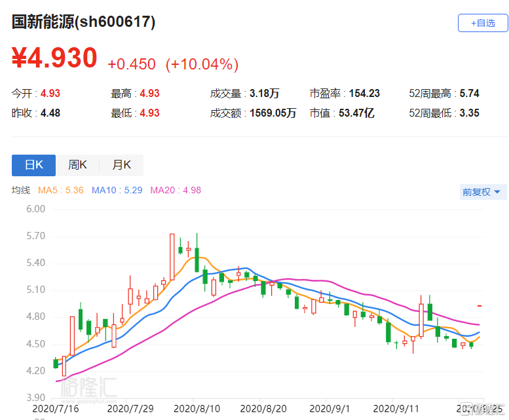Image resolution: width=509 pixels, height=420 pixels.
Task: Switch to 月K monthly chart tab
Action: click(121, 165)
